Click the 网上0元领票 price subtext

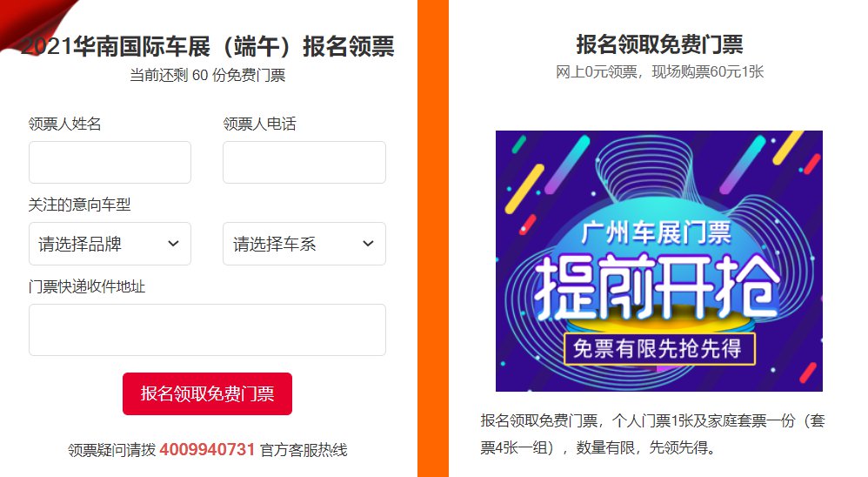point(659,71)
